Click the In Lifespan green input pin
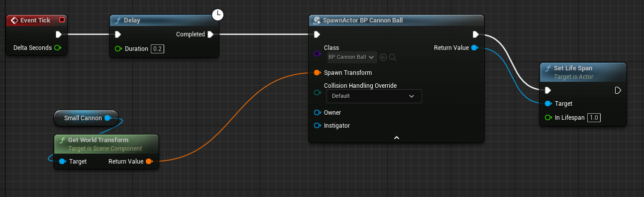This screenshot has height=197, width=644. 548,118
